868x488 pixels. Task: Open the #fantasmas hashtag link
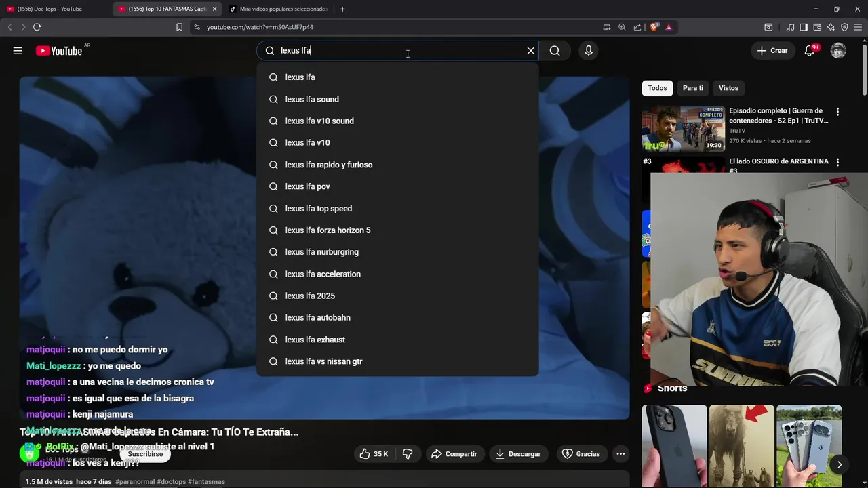[206, 482]
